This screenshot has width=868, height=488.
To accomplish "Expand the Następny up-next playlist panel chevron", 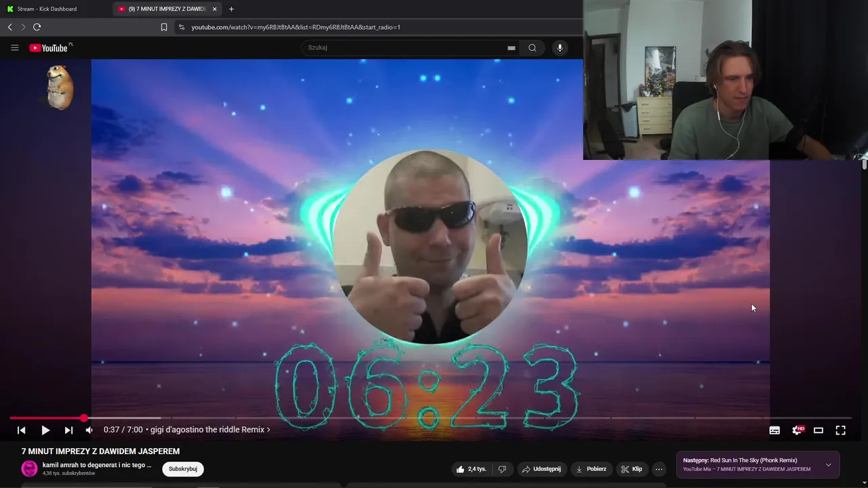I will [828, 465].
